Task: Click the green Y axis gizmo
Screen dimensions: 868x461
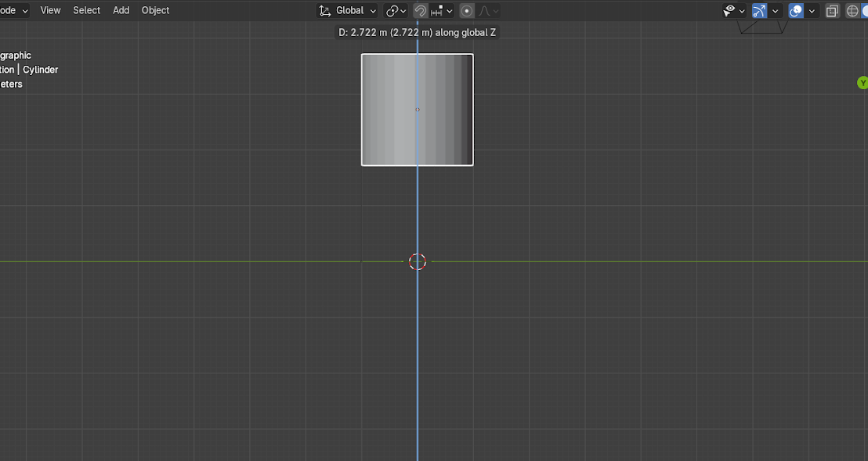Action: point(863,82)
